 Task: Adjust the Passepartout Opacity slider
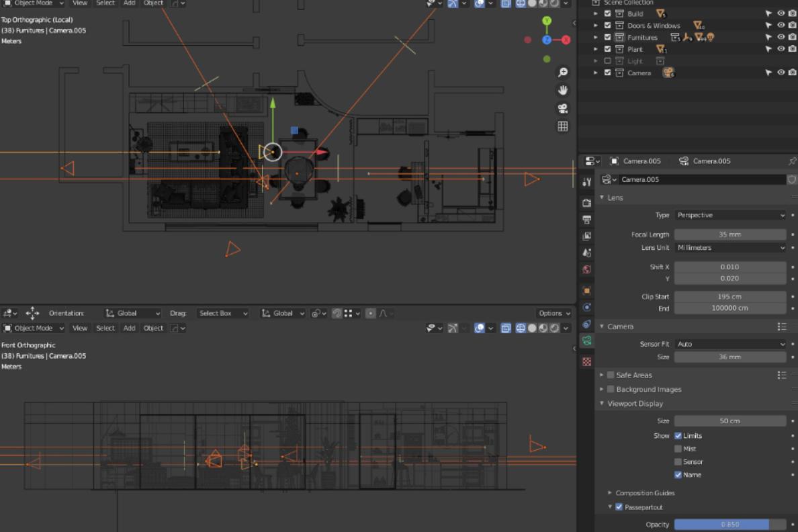(729, 525)
